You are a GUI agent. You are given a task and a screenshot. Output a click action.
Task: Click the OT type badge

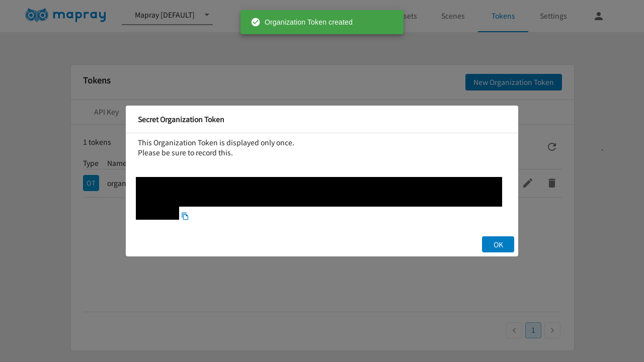click(x=91, y=183)
